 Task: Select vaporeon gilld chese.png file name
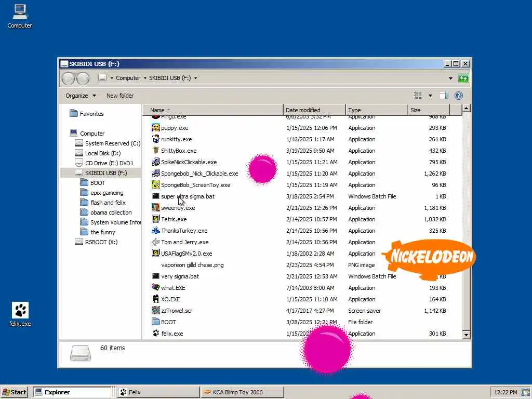[192, 265]
